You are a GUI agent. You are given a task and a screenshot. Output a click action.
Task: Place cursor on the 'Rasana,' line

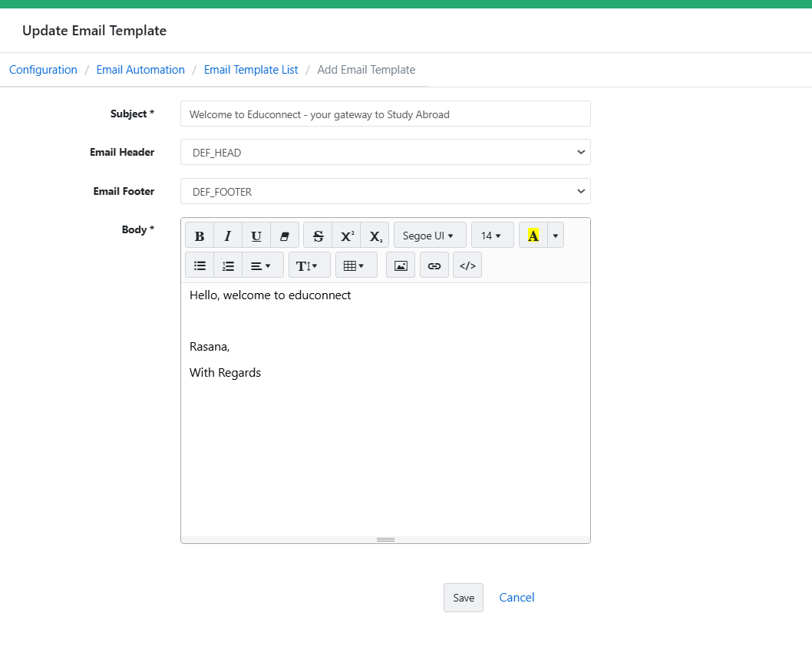coord(210,347)
